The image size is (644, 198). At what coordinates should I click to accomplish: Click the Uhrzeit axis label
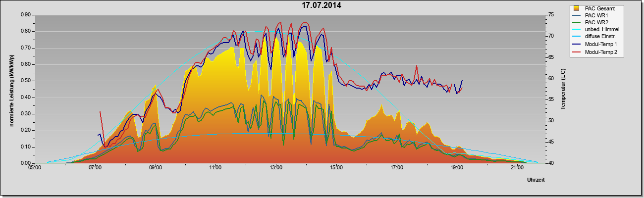[536, 180]
